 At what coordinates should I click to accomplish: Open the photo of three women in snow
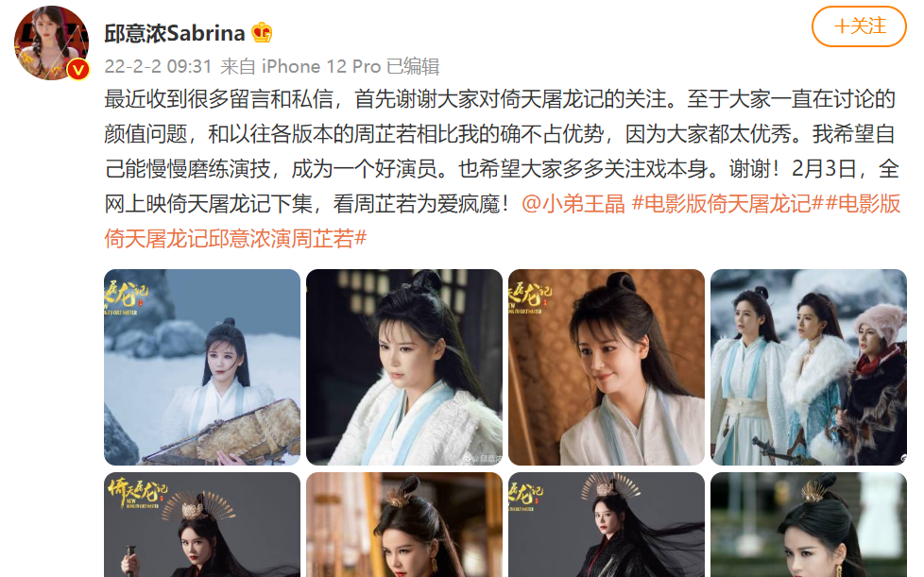click(809, 367)
